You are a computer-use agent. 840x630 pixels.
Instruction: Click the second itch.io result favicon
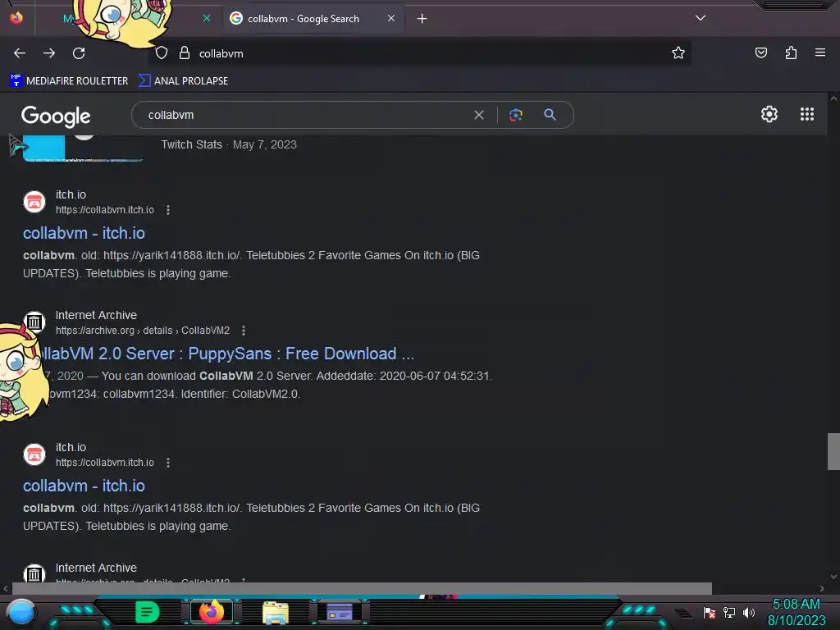tap(34, 454)
